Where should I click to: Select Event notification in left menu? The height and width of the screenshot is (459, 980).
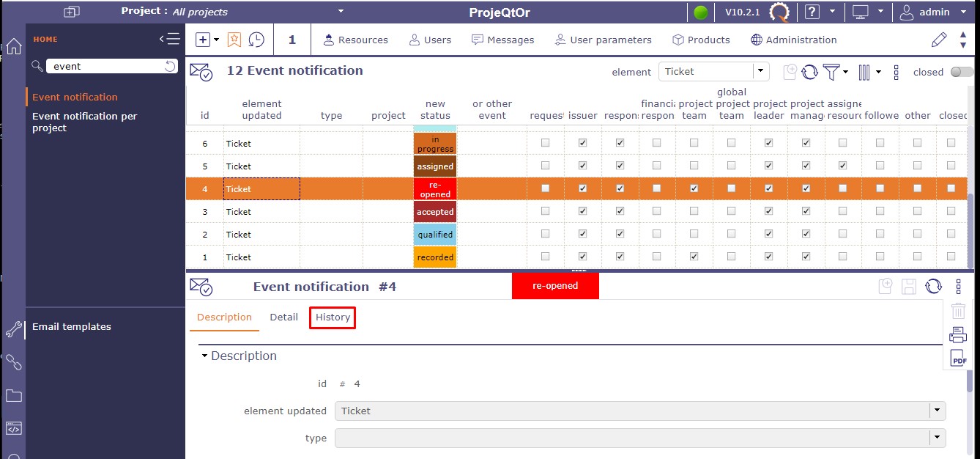75,97
